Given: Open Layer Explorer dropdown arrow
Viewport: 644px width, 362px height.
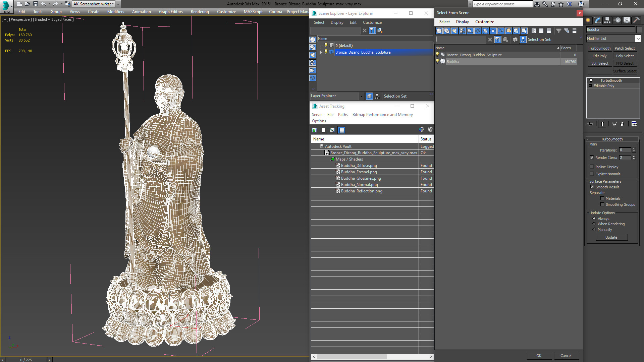Looking at the screenshot, I should tap(361, 96).
